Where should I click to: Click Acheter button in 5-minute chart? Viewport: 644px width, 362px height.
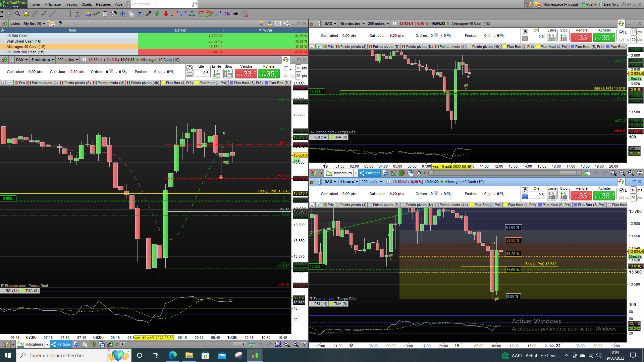pos(269,73)
